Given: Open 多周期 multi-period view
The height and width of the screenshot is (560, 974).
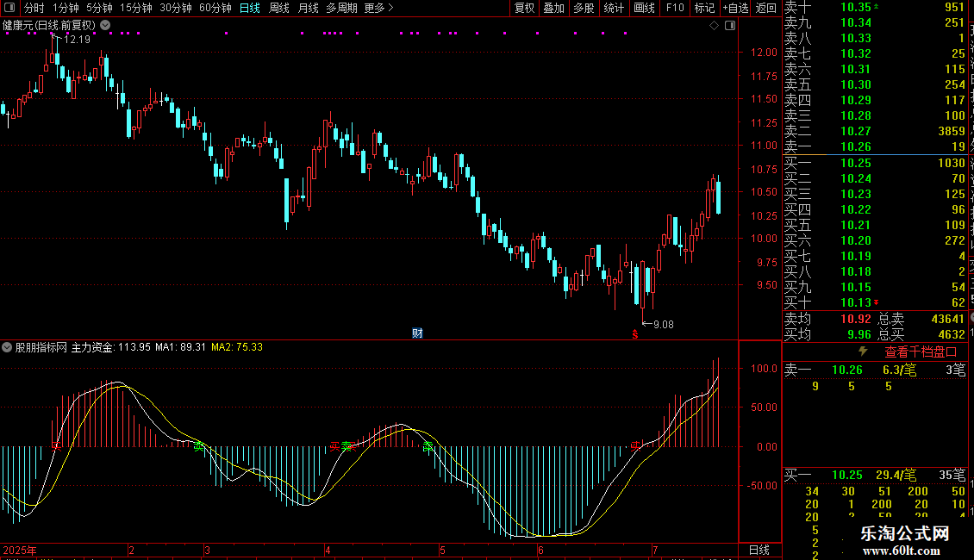Looking at the screenshot, I should click(341, 8).
